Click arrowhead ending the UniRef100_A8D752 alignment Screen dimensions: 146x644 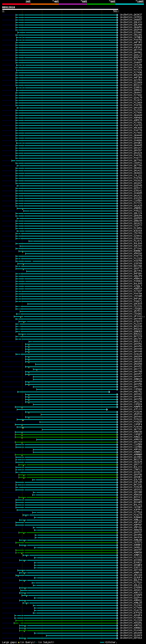pos(109,392)
